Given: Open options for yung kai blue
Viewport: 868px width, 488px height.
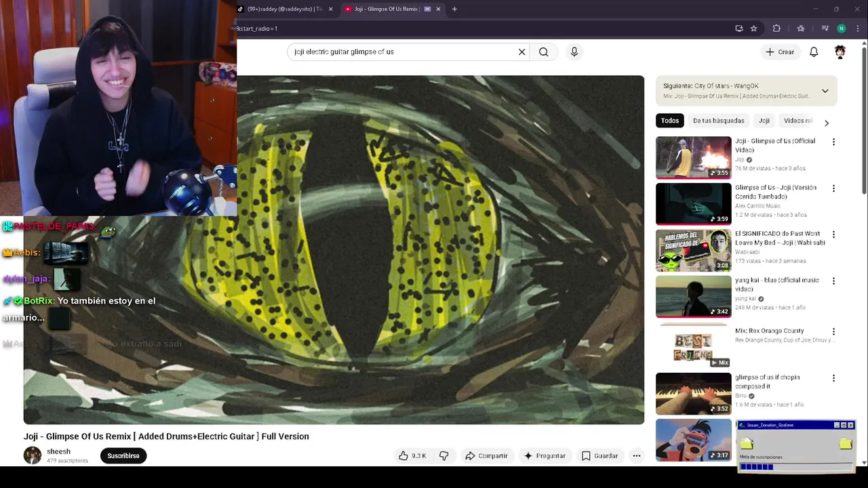Looking at the screenshot, I should point(833,281).
